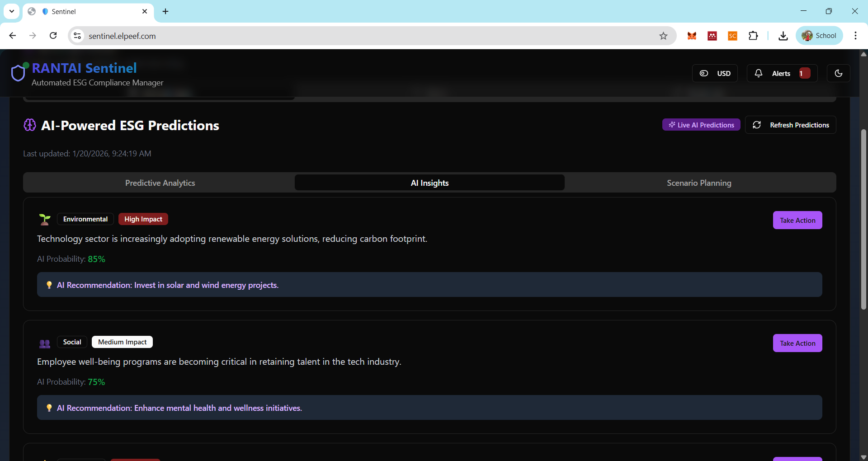Screen dimensions: 868x461
Task: Click the scrollbar down arrow
Action: click(863, 457)
